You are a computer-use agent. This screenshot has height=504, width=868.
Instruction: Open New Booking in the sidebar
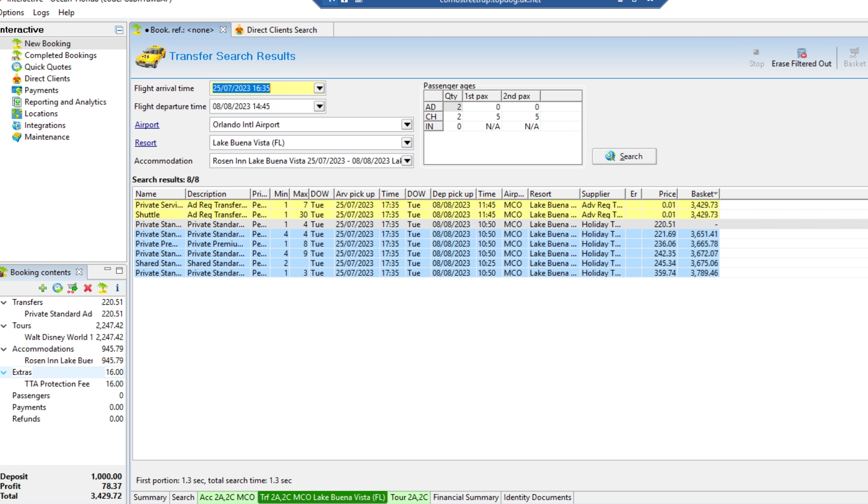47,44
